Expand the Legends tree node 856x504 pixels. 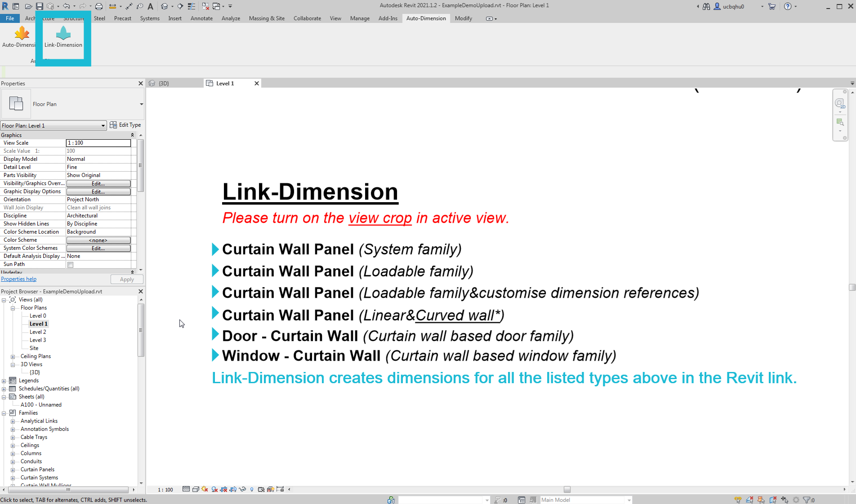pos(4,380)
